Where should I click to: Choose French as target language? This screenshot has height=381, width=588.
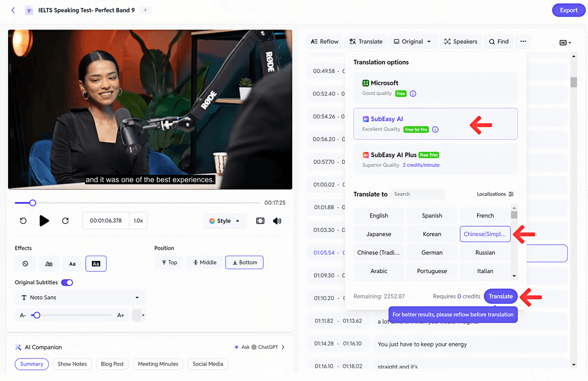[485, 216]
